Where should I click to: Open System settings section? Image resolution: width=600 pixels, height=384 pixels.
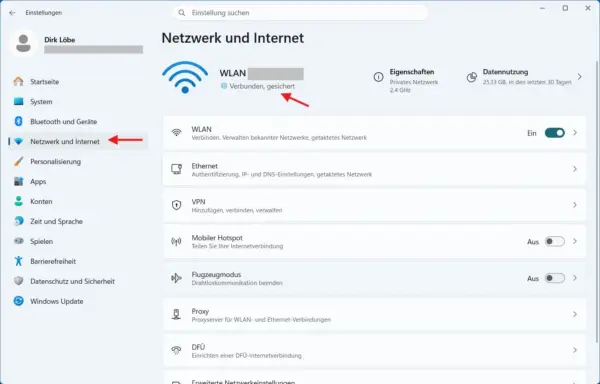point(78,101)
